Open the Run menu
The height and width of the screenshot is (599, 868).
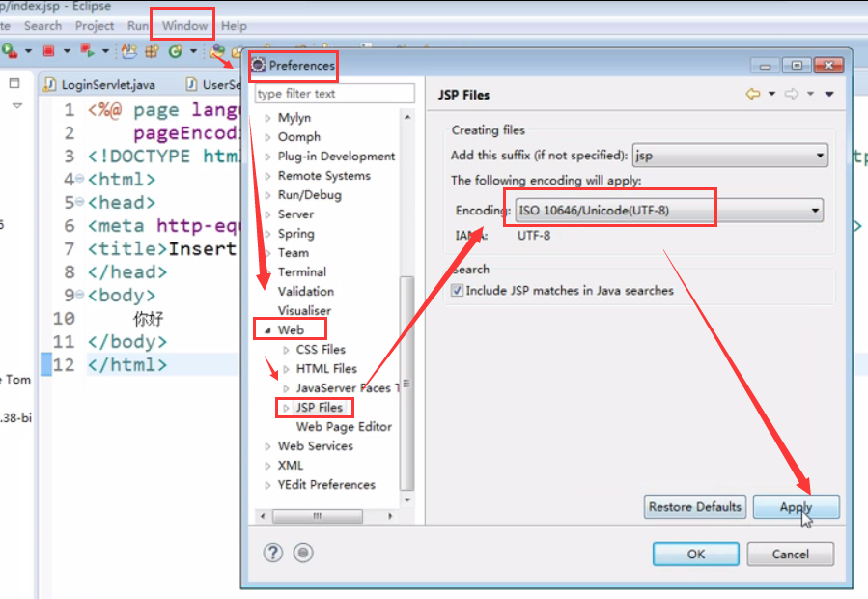(x=138, y=26)
